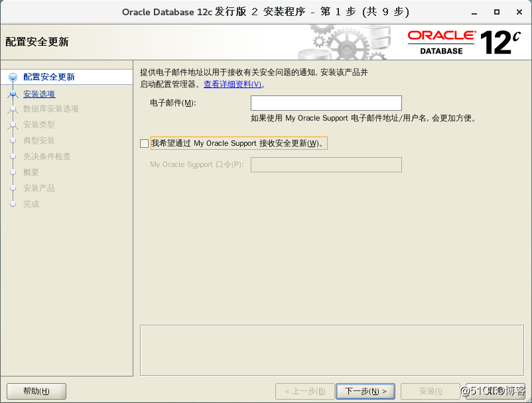The width and height of the screenshot is (532, 403).
Task: Click the 电子邮件 email input field
Action: point(326,103)
